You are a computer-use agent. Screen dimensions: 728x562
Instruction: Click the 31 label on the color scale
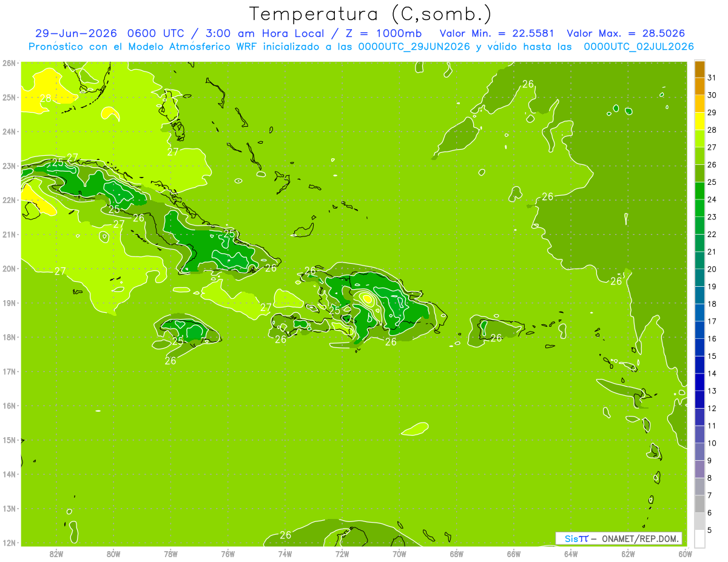(x=712, y=78)
